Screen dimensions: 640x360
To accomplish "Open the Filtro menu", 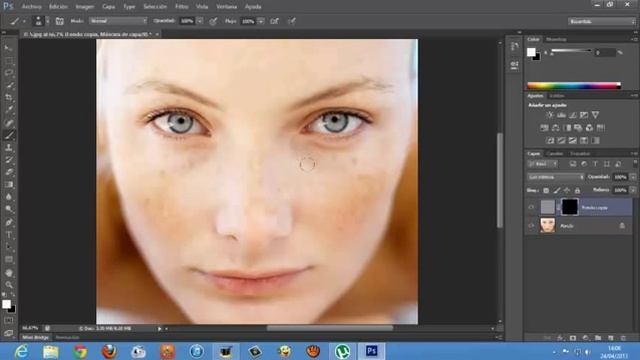I will tap(182, 7).
